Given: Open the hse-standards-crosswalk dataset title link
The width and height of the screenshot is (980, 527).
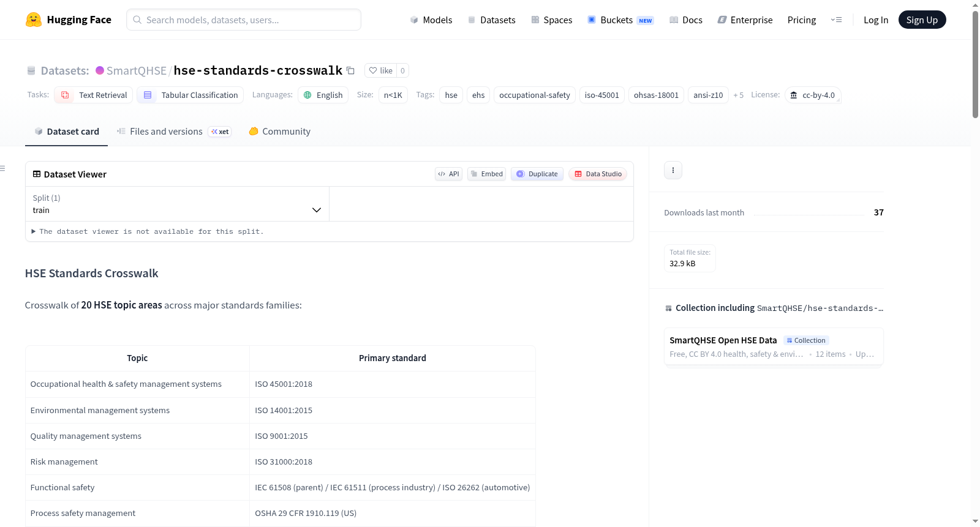Looking at the screenshot, I should click(x=258, y=70).
